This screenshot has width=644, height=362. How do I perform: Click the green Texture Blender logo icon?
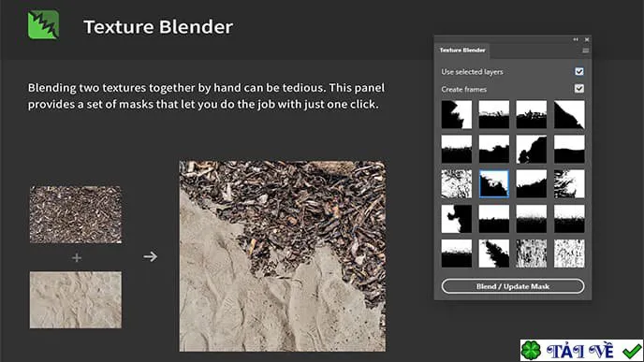(44, 24)
